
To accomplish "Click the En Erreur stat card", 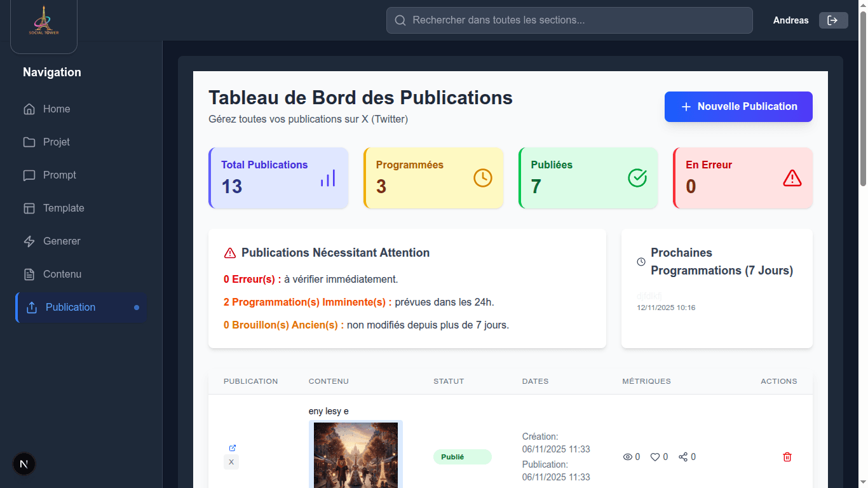I will click(743, 178).
